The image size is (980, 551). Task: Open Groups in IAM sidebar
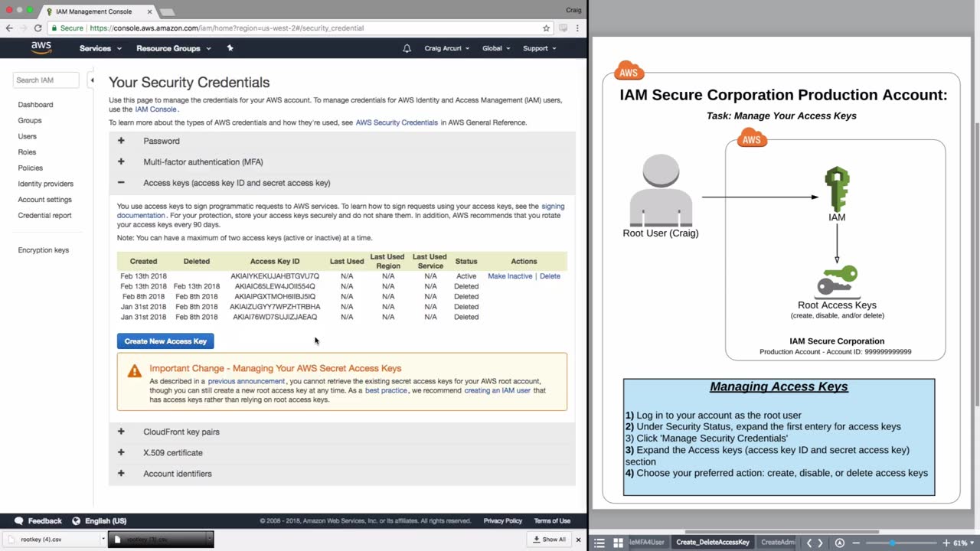pos(30,121)
